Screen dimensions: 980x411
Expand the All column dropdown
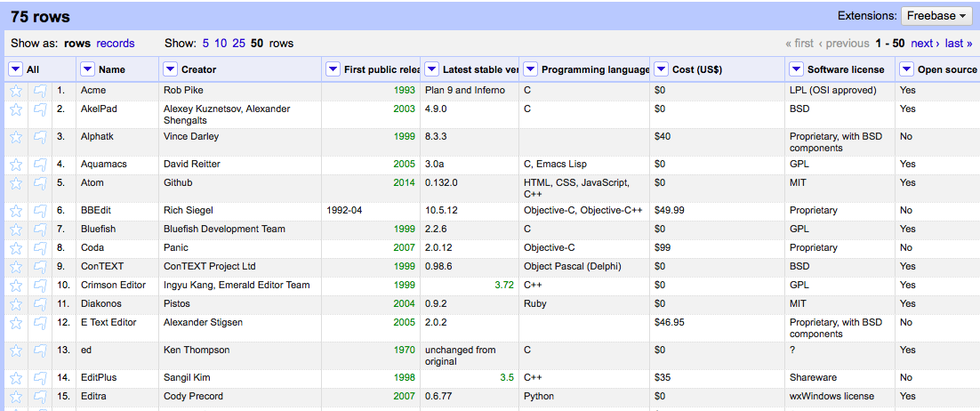(x=16, y=69)
